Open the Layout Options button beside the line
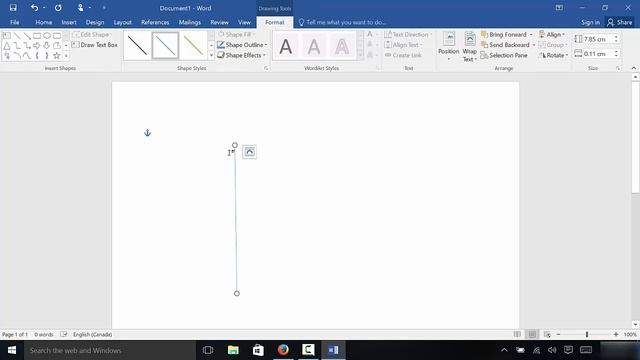Image resolution: width=640 pixels, height=360 pixels. click(x=249, y=152)
